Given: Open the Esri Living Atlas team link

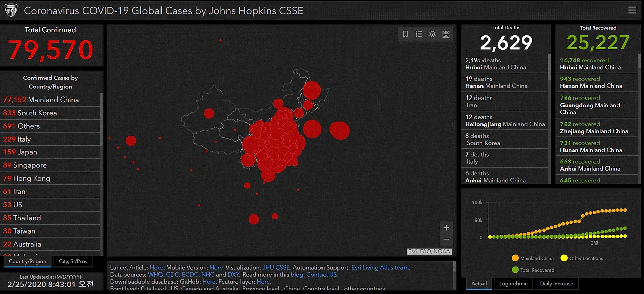Looking at the screenshot, I should (x=380, y=268).
